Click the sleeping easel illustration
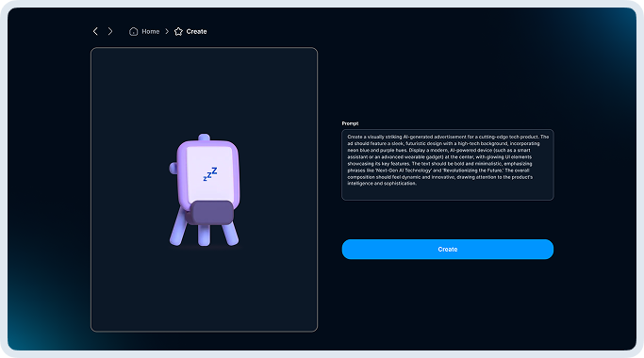 tap(205, 190)
